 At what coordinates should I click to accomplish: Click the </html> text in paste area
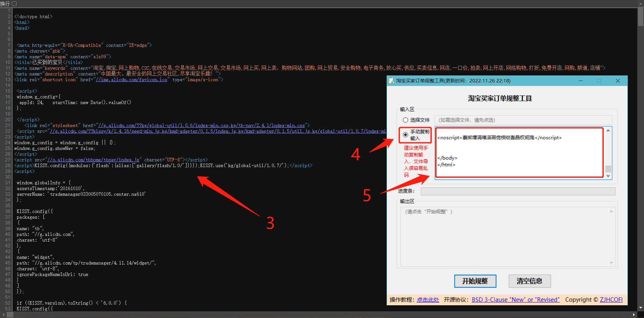(x=446, y=165)
